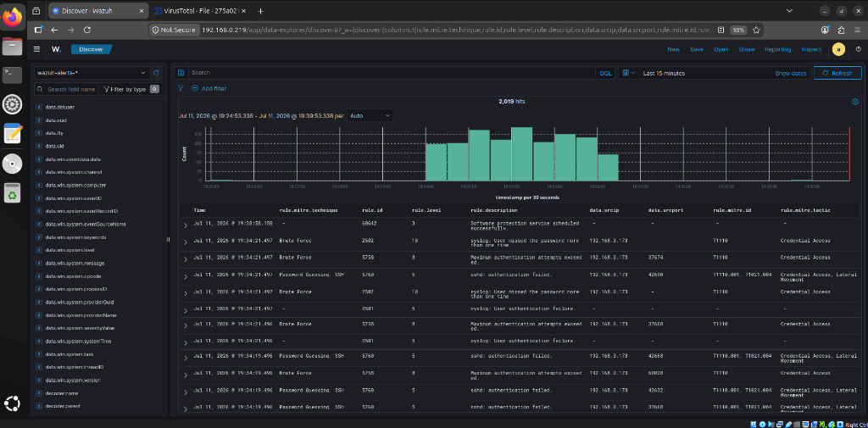Screen dimensions: 868x428
Task: Switch to the Discover - Wazuh tab
Action: (99, 11)
